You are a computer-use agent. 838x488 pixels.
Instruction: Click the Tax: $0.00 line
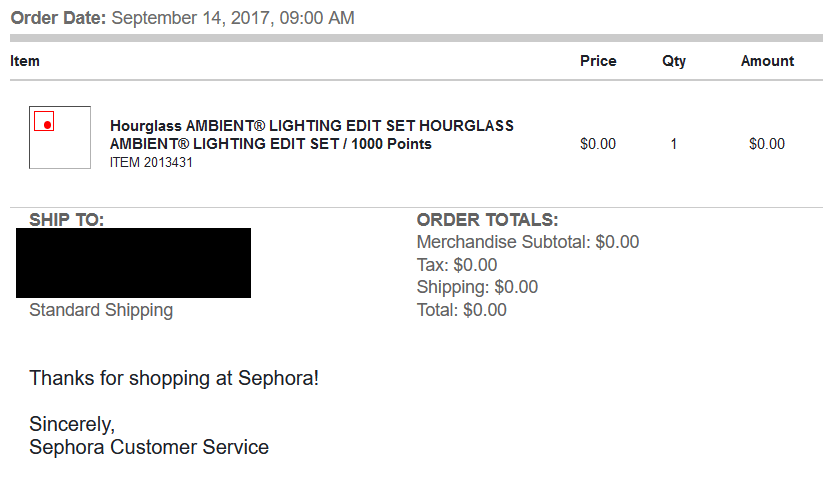(x=457, y=265)
